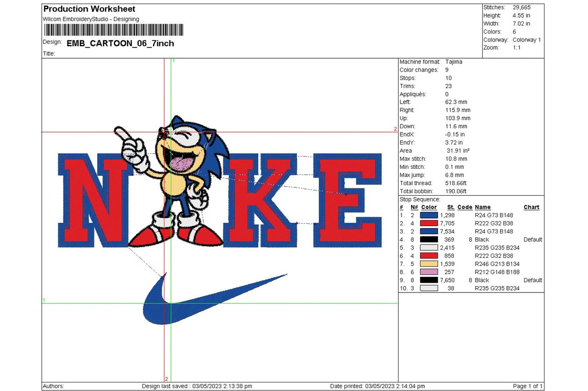Click "Wilcom EmbroideryStudio - Designing" text
The width and height of the screenshot is (588, 391).
91,19
